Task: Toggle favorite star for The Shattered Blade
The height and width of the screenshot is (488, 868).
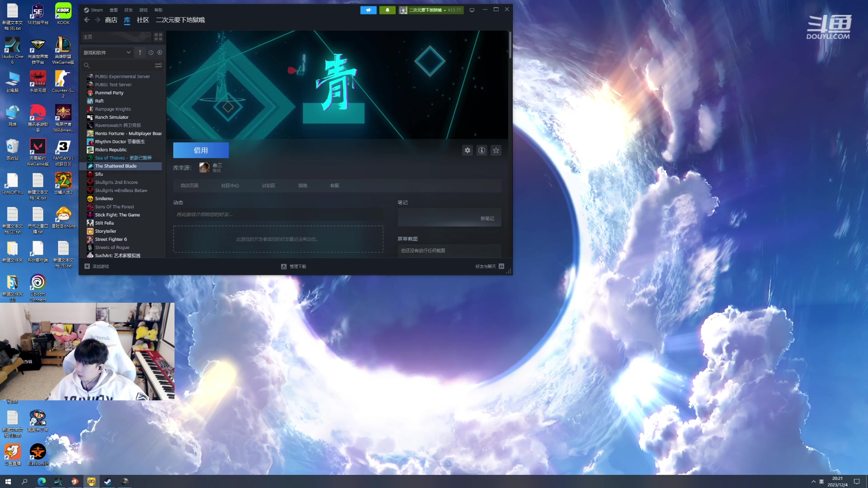Action: click(496, 150)
